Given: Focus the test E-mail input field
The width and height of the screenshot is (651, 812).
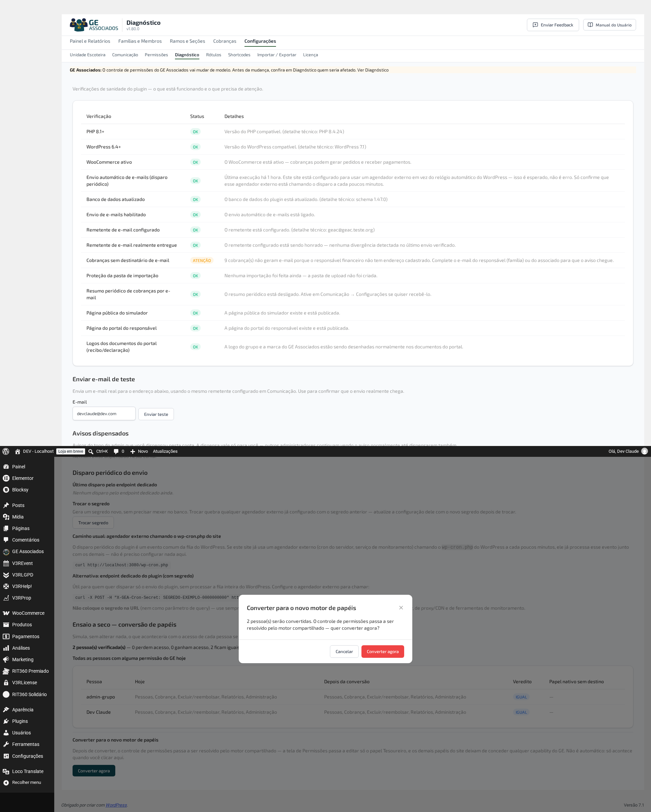Looking at the screenshot, I should point(104,413).
